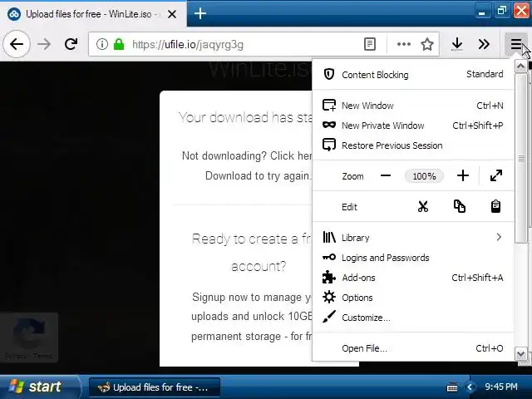The image size is (532, 399).
Task: Open Logins and Passwords
Action: (413, 258)
